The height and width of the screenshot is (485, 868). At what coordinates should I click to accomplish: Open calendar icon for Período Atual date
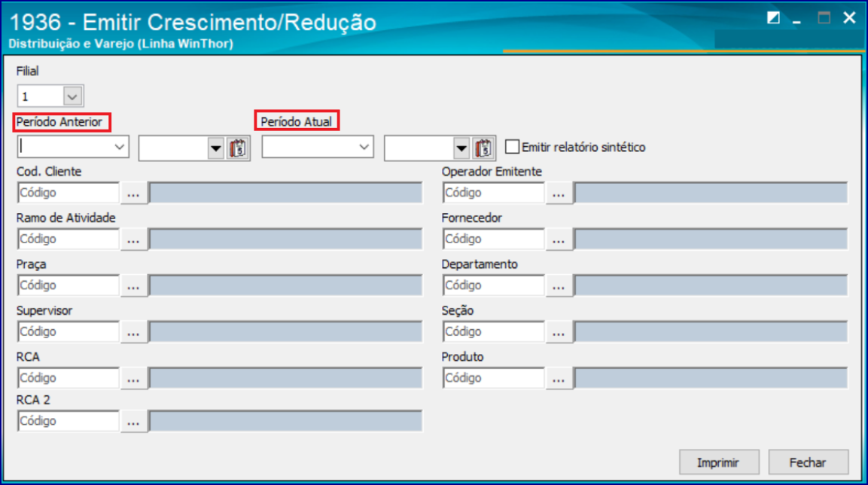point(484,148)
